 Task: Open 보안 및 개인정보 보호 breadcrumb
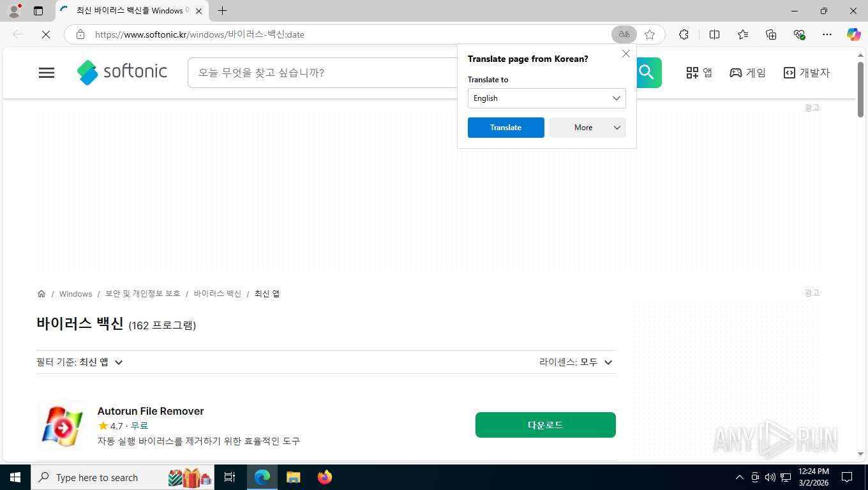[x=143, y=293]
